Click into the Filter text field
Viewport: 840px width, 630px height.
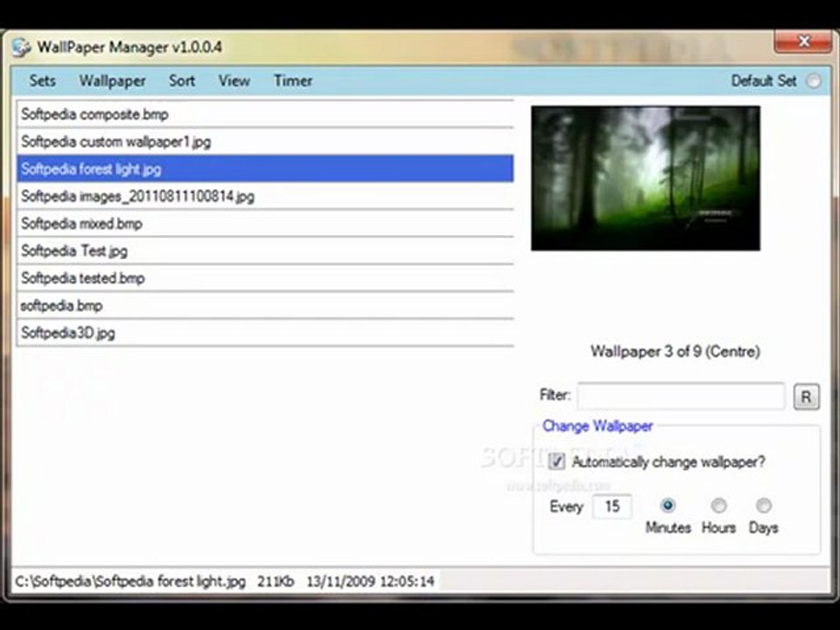(x=681, y=396)
